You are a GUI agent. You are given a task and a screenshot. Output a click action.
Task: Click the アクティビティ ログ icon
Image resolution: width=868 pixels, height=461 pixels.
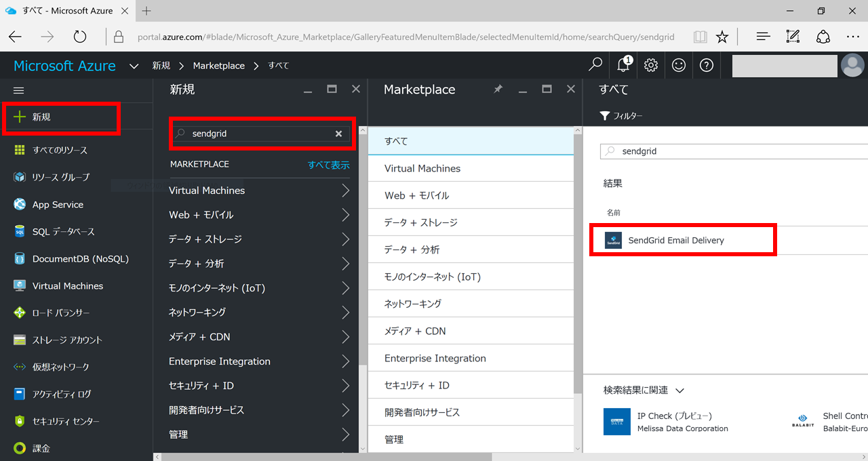[x=20, y=394]
